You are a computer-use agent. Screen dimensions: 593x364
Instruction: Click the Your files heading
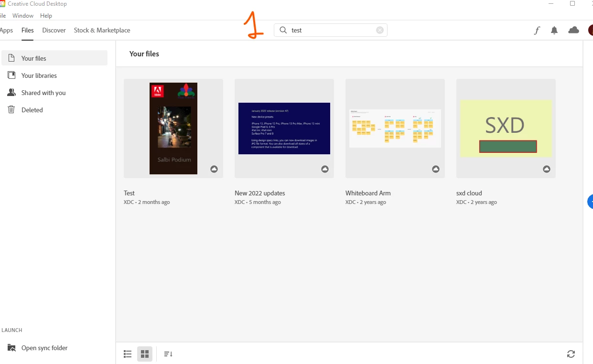coord(144,54)
